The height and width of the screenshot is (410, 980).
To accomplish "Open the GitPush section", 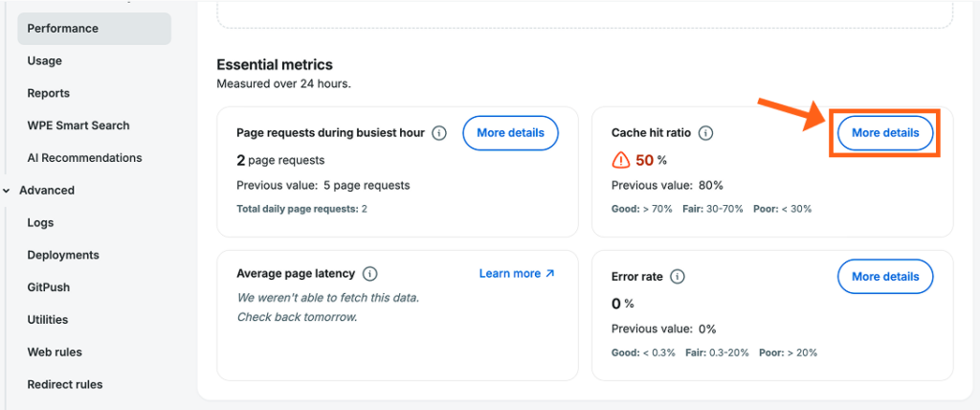I will pyautogui.click(x=48, y=287).
